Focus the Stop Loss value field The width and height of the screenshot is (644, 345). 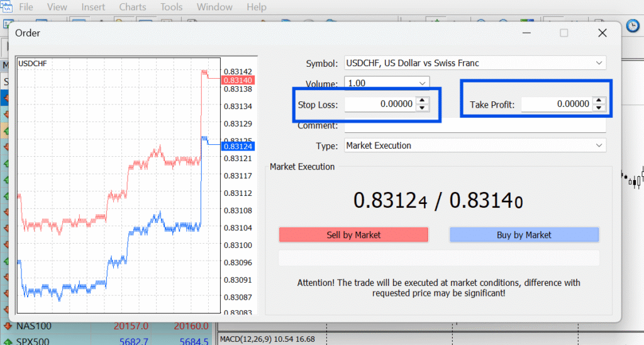pyautogui.click(x=379, y=105)
